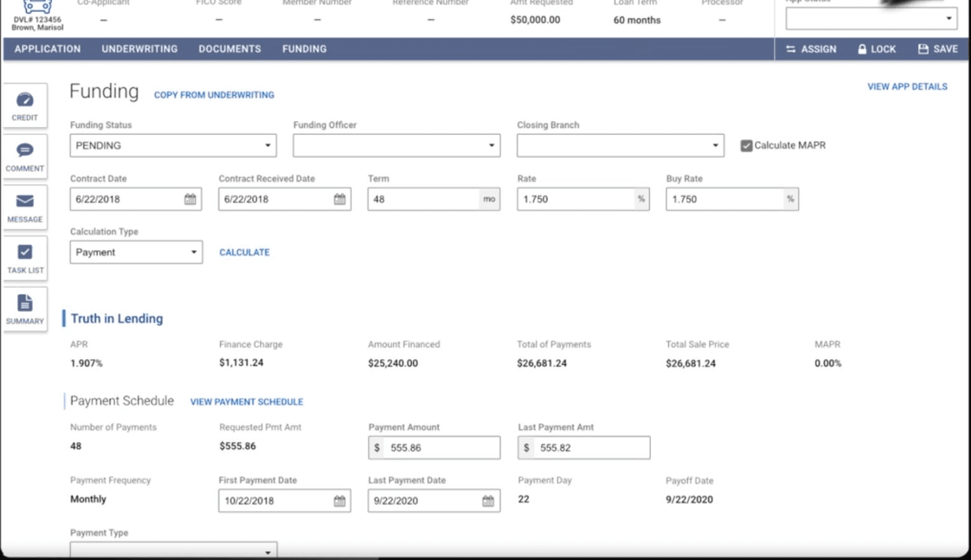
Task: Click the Calculate link
Action: (244, 252)
